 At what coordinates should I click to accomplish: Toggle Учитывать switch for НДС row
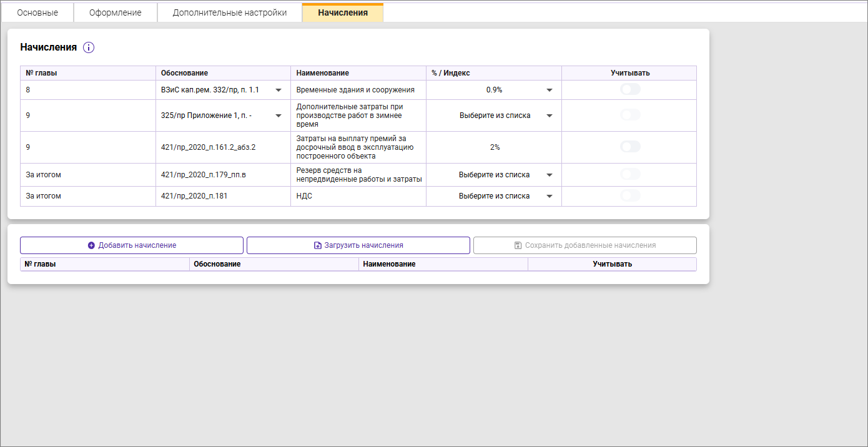pos(630,196)
